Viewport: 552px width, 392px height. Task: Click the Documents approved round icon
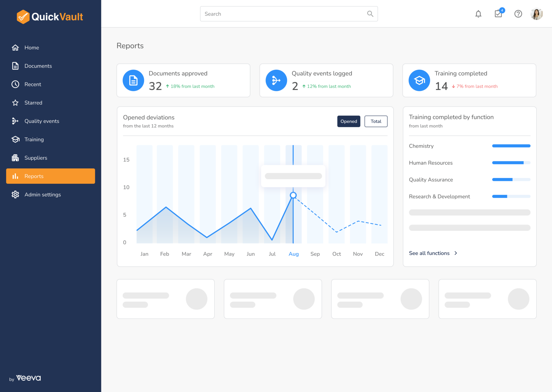pyautogui.click(x=133, y=80)
